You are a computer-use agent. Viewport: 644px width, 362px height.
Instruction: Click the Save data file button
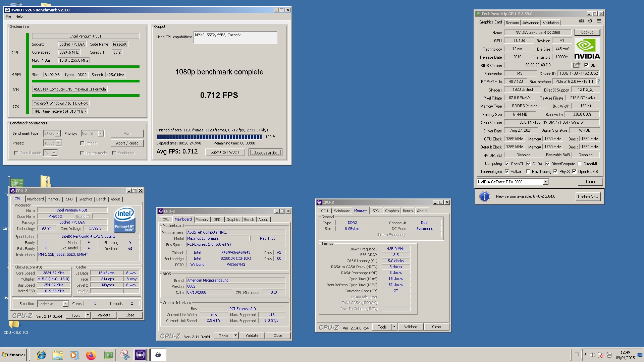click(x=265, y=153)
